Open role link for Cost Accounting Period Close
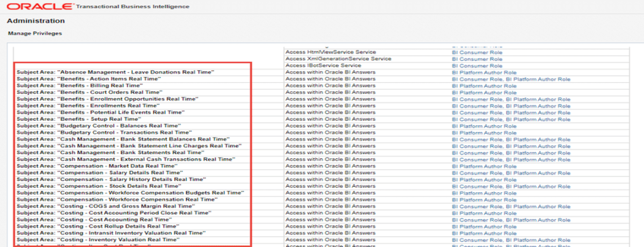The image size is (644, 247). (484, 213)
